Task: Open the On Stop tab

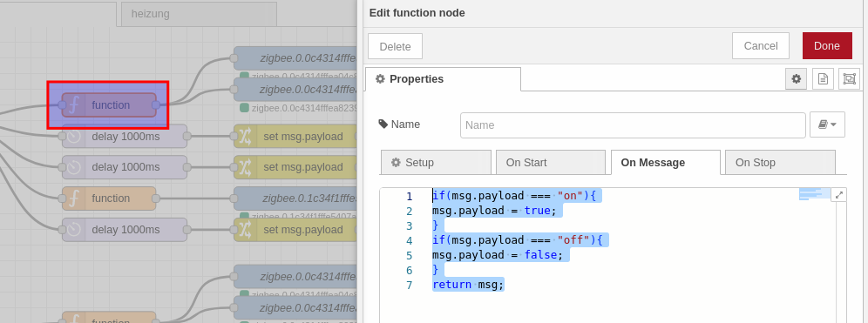Action: click(x=780, y=163)
